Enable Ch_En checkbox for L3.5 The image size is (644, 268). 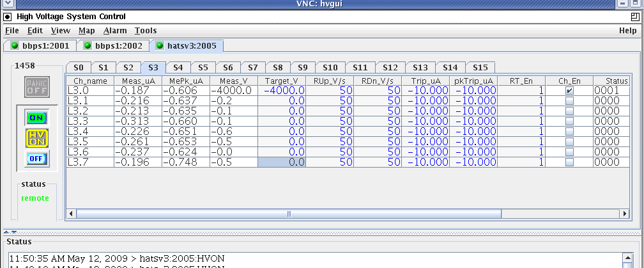click(x=569, y=142)
